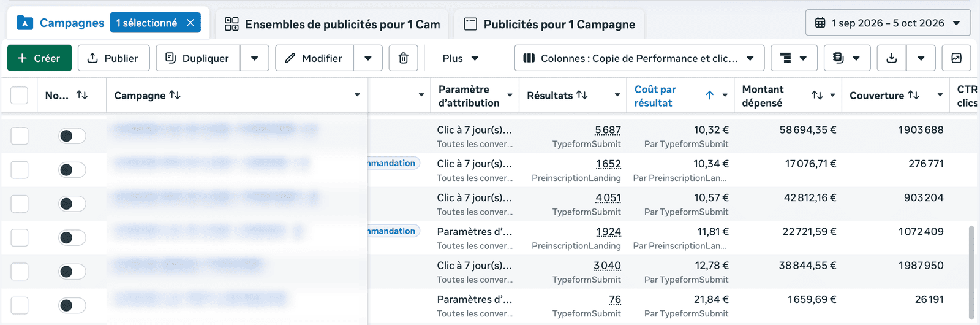Open the 1 652 results link
This screenshot has height=325, width=980.
tap(608, 164)
